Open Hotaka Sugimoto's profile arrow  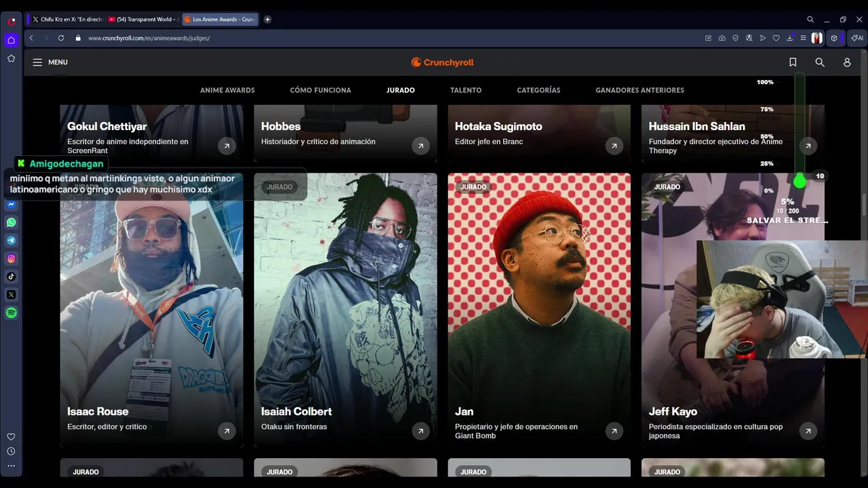click(614, 146)
